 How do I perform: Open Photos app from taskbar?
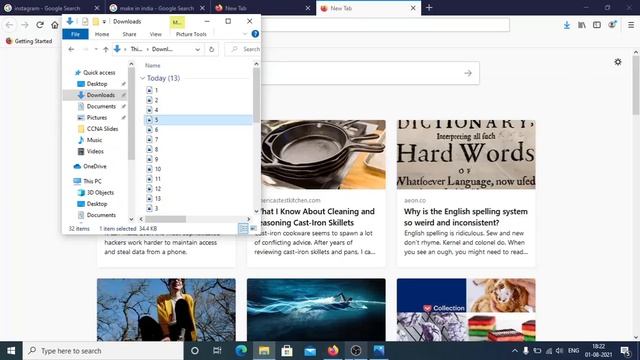tap(378, 351)
